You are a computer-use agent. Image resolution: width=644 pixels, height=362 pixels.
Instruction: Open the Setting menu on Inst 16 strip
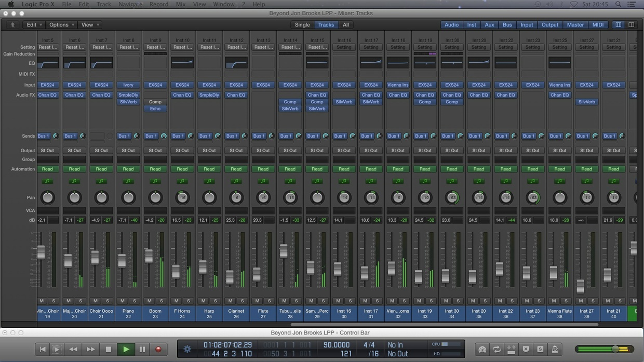pyautogui.click(x=344, y=47)
